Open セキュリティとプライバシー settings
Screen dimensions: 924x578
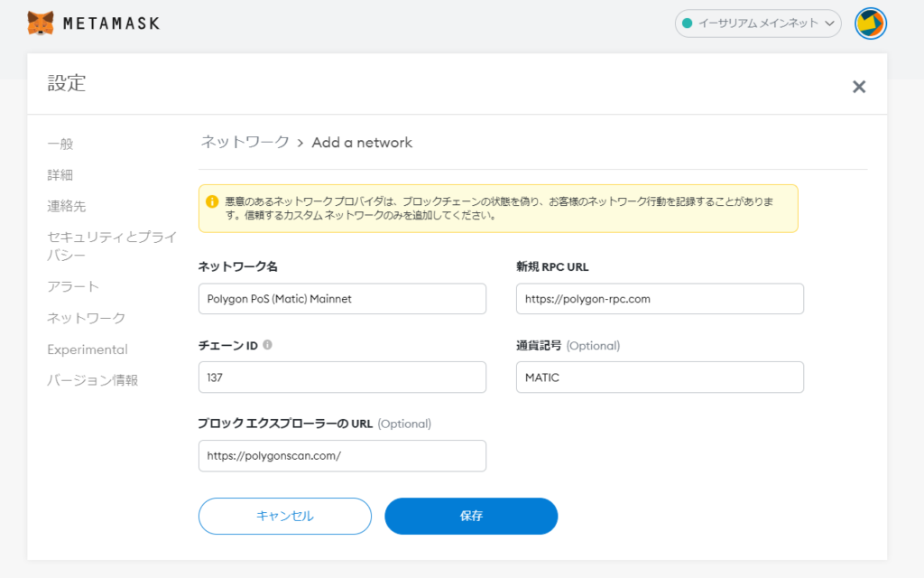(112, 246)
